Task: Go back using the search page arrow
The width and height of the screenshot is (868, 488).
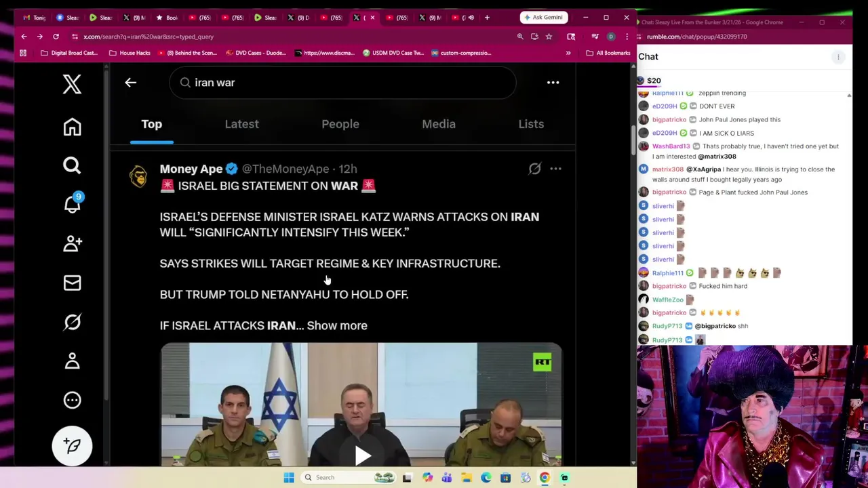Action: click(x=130, y=83)
